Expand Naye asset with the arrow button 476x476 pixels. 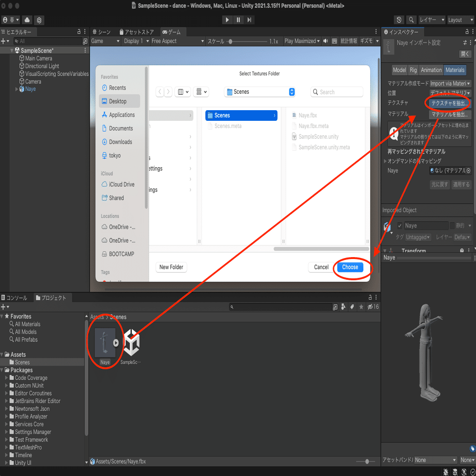[x=116, y=343]
